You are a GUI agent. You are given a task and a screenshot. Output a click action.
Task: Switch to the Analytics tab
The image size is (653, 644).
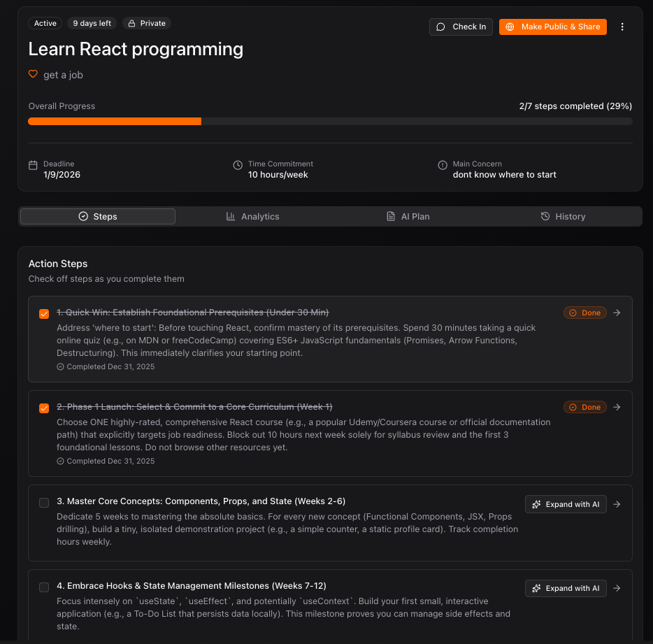[x=253, y=217]
